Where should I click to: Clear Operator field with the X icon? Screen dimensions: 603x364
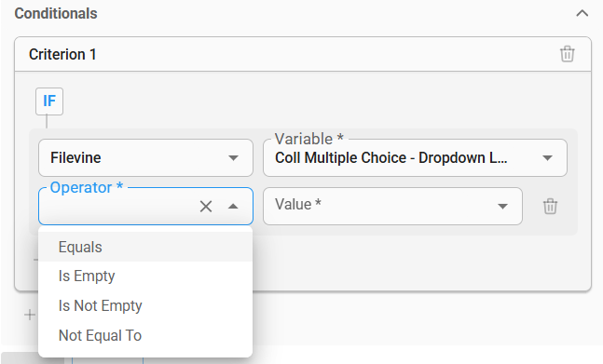point(206,206)
